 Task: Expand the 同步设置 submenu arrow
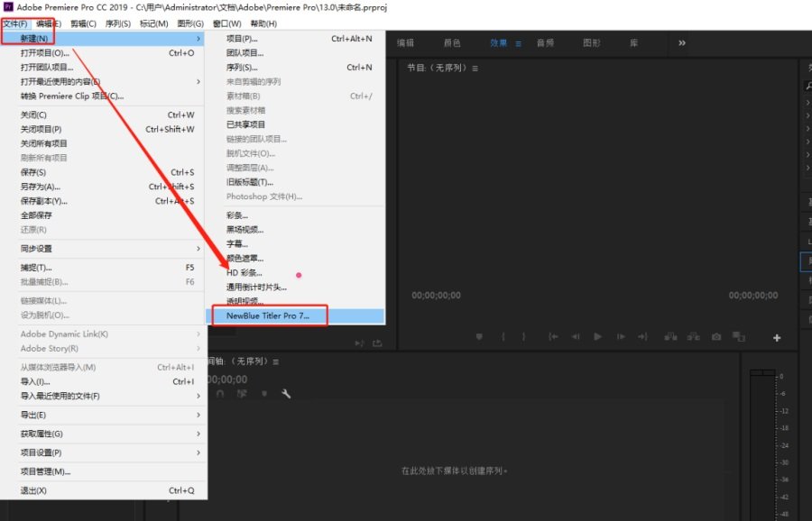198,249
